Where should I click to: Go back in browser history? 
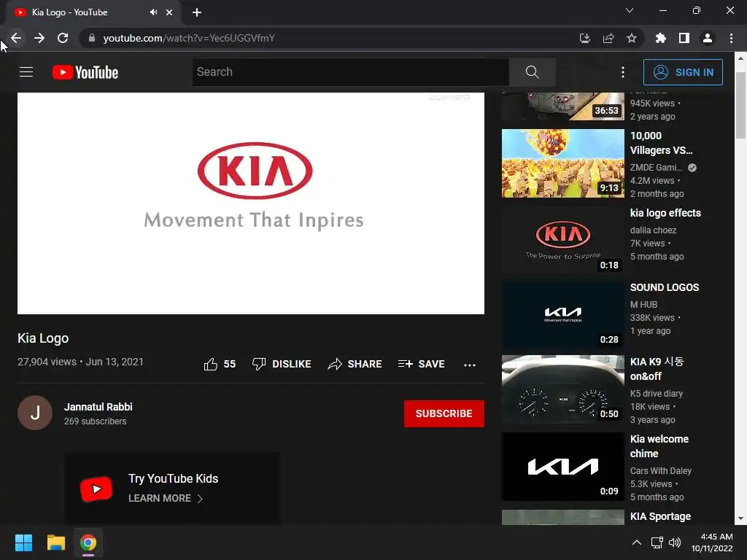point(16,38)
